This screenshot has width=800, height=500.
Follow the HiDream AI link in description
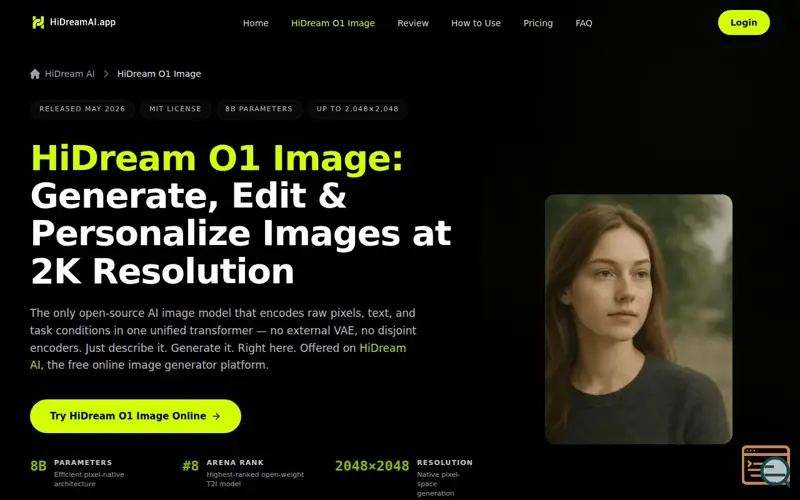click(383, 348)
